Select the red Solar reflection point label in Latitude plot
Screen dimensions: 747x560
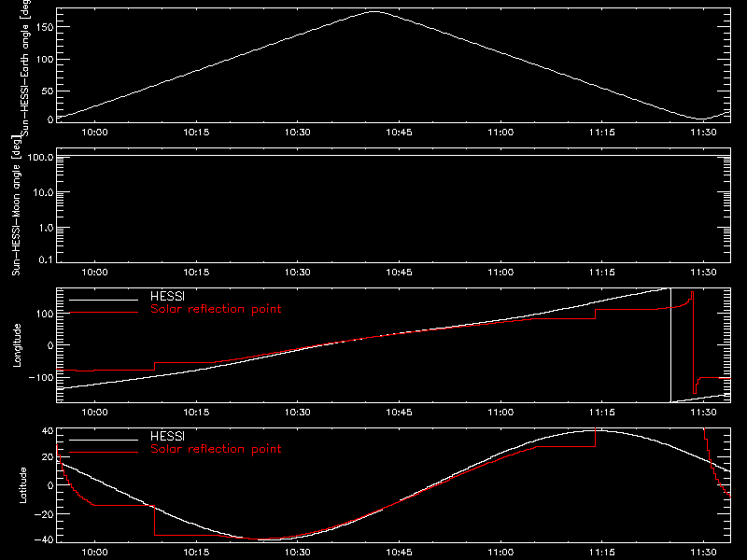tap(216, 449)
